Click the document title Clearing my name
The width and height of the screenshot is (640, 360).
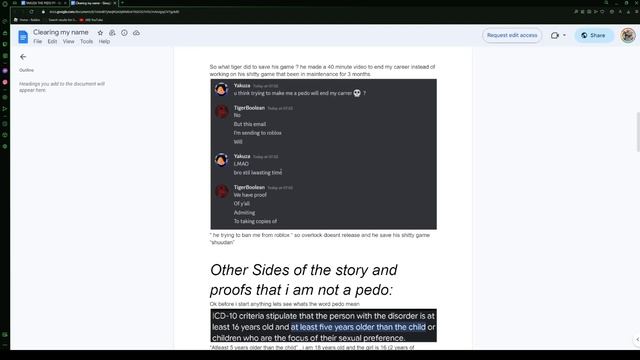coord(61,32)
